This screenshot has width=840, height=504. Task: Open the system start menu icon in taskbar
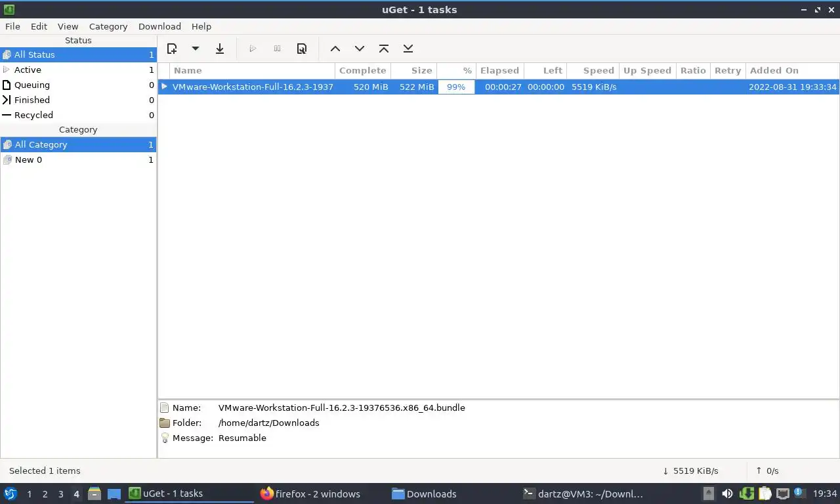tap(10, 493)
